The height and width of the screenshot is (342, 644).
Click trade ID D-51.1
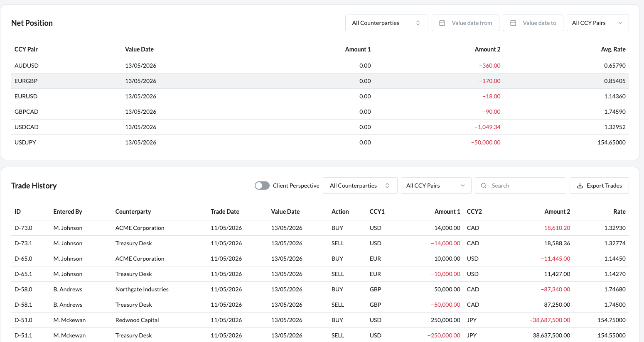tap(23, 335)
